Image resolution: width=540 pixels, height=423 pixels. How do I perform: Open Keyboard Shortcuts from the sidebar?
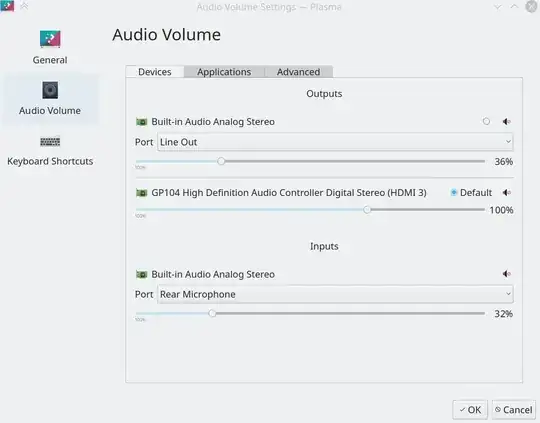(50, 151)
